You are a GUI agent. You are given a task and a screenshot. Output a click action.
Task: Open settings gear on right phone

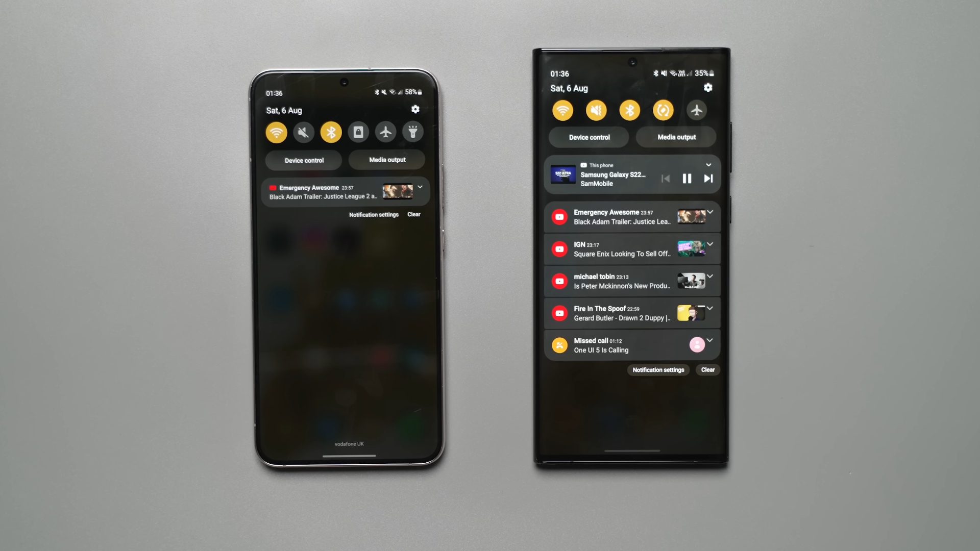coord(707,87)
